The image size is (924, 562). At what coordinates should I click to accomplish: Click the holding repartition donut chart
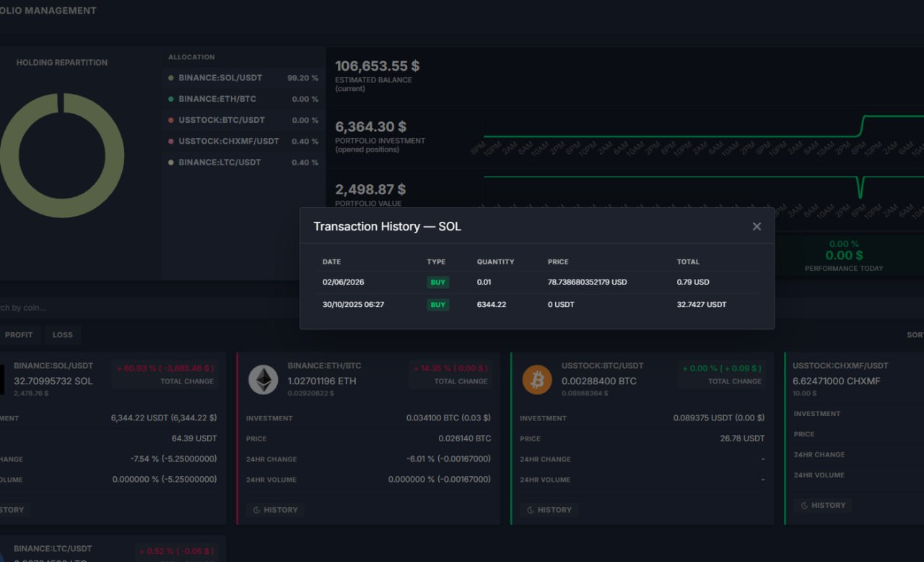(62, 155)
